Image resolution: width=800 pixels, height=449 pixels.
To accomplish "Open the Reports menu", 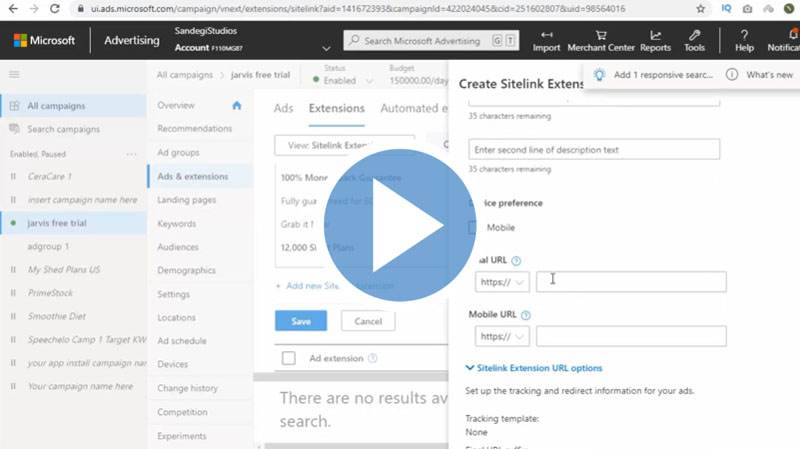I will point(655,41).
